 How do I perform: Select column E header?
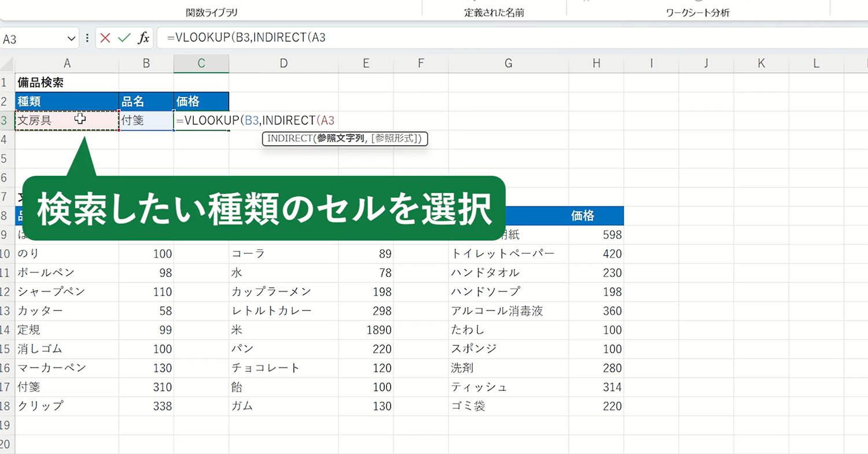click(366, 64)
